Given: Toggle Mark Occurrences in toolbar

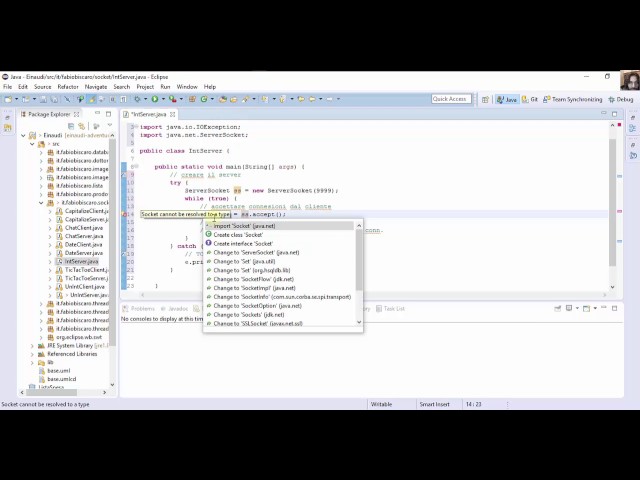Looking at the screenshot, I should click(x=91, y=99).
